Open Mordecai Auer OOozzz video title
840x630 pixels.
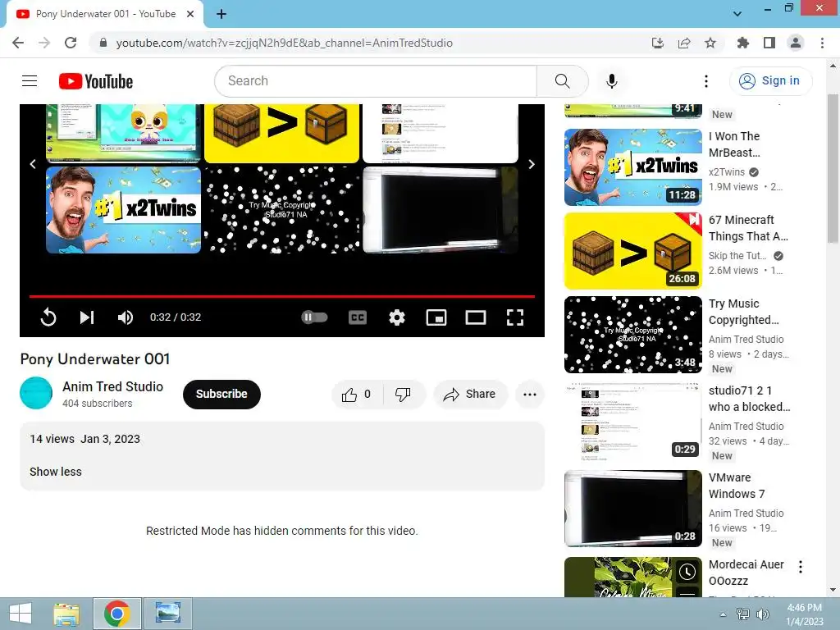[x=746, y=572]
